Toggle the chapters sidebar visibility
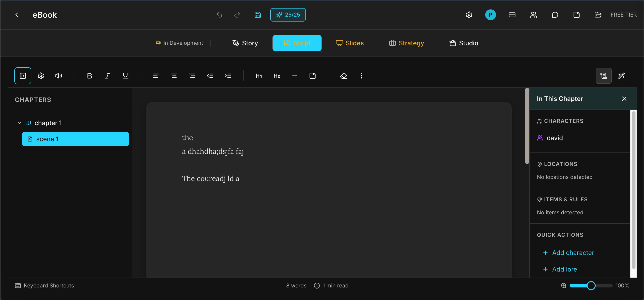This screenshot has width=644, height=300. (23, 76)
